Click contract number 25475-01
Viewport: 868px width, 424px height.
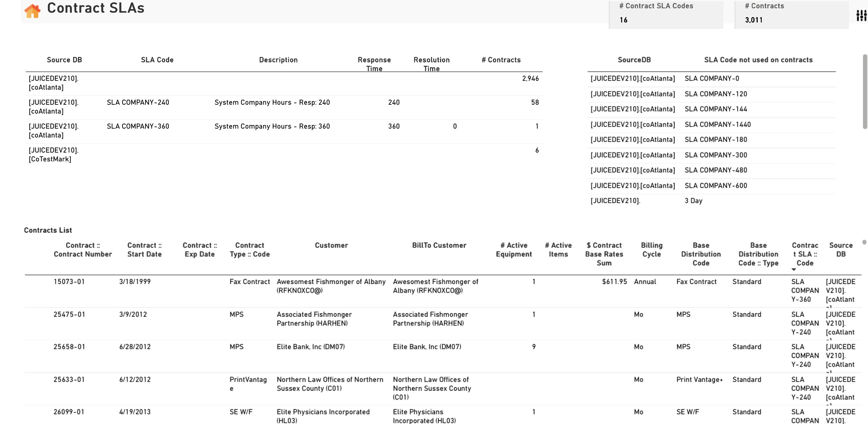(69, 314)
